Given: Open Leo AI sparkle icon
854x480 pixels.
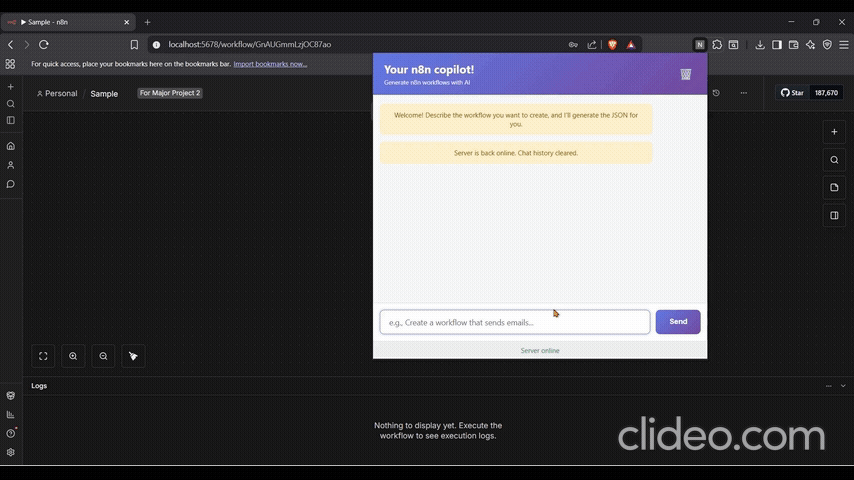Looking at the screenshot, I should point(810,45).
